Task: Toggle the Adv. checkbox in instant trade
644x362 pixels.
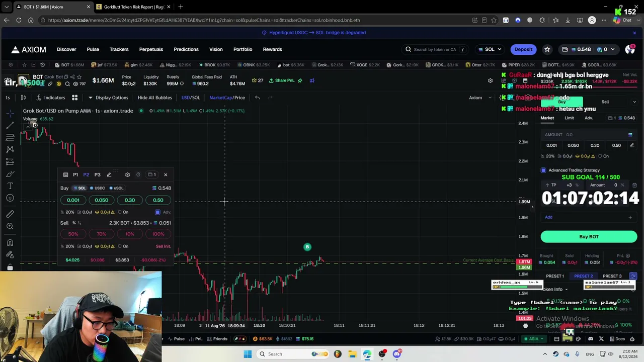Action: [x=157, y=212]
